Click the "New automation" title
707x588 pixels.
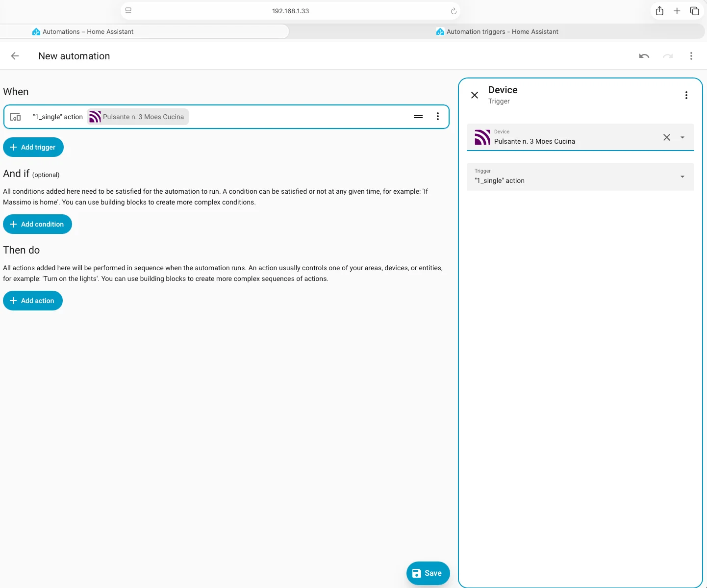(x=74, y=56)
